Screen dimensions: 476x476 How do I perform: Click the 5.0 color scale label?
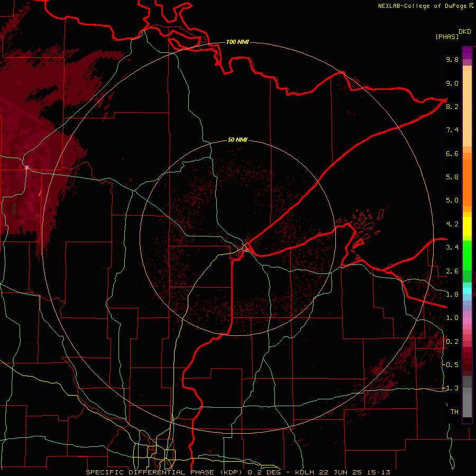(x=452, y=200)
